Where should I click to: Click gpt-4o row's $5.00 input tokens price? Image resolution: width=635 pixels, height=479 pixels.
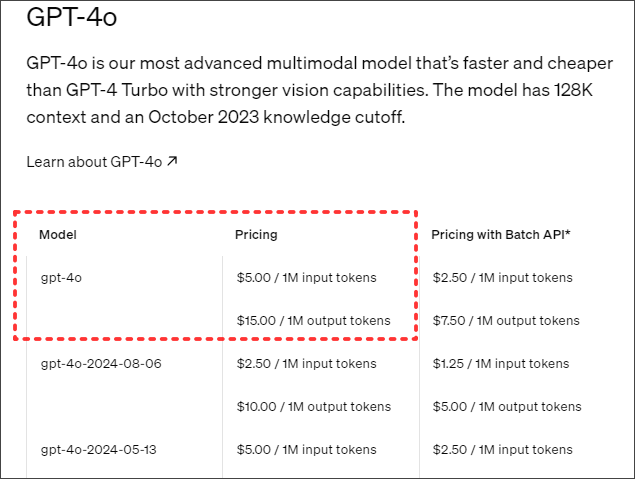point(306,277)
